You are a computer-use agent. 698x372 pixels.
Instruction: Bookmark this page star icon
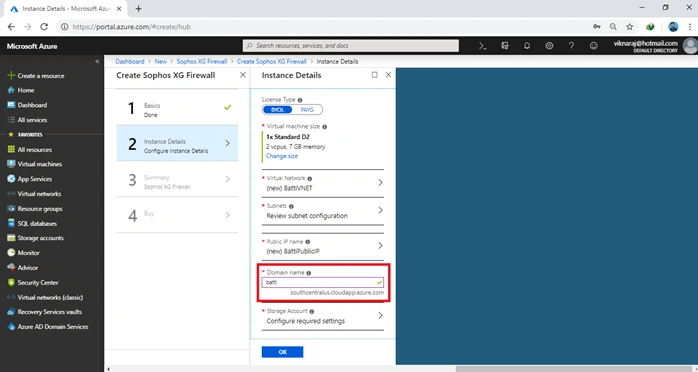[x=629, y=27]
